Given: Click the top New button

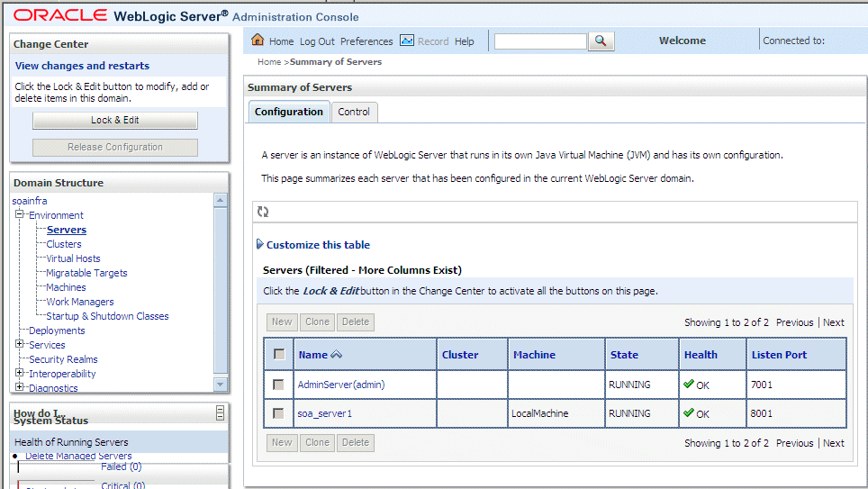Looking at the screenshot, I should point(282,321).
